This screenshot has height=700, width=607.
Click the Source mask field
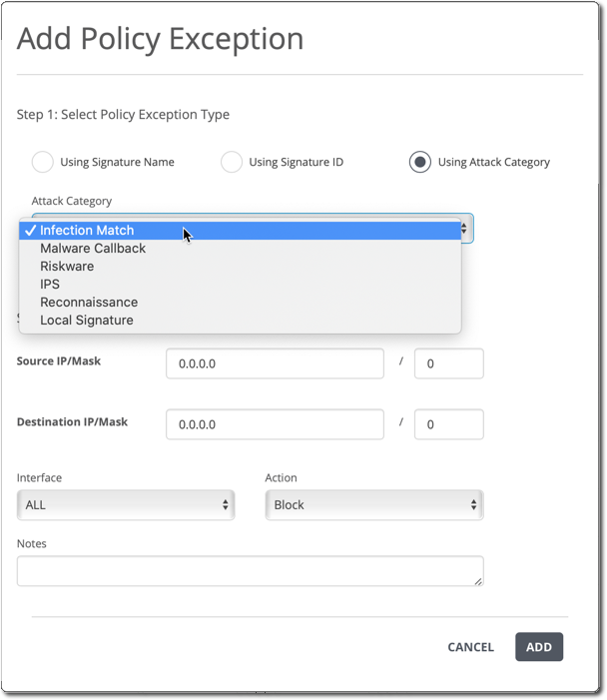(x=449, y=363)
